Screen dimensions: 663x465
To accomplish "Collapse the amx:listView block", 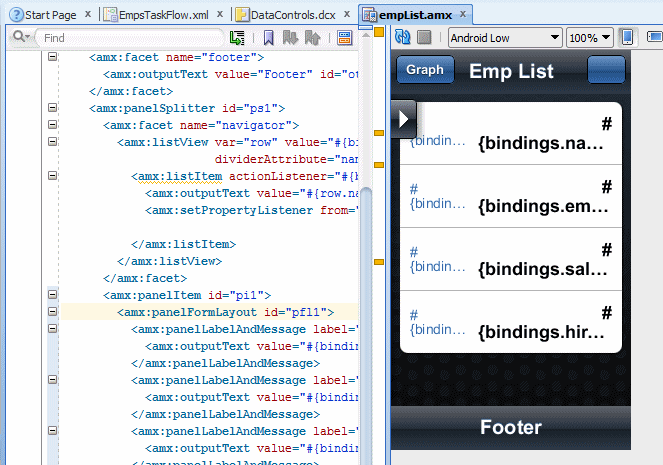I will [x=52, y=141].
